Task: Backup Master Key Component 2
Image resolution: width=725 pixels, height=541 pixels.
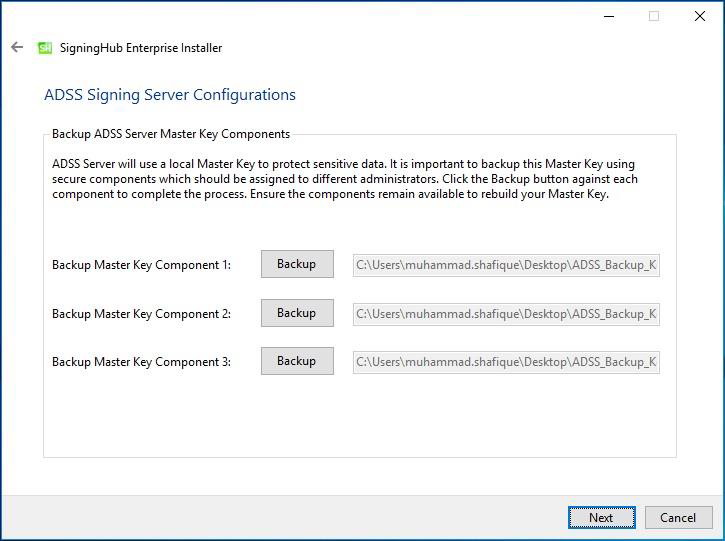Action: (297, 313)
